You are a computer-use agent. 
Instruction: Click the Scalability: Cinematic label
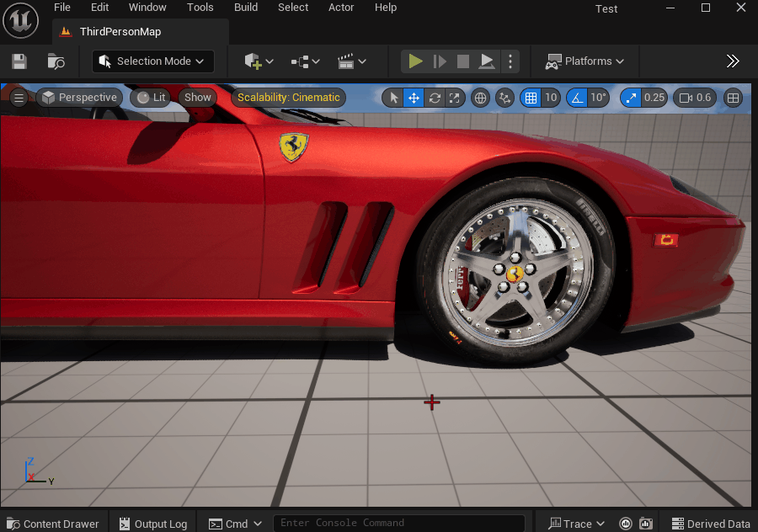coord(289,98)
